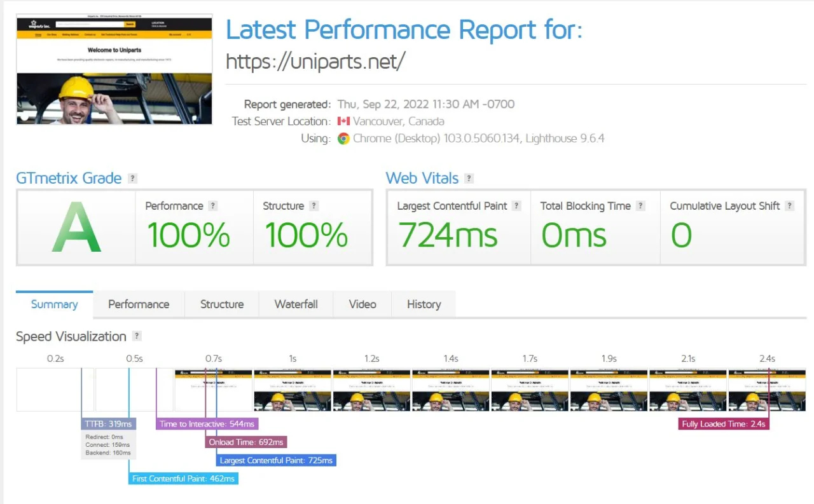Viewport: 814px width, 504px height.
Task: Click the 1.4s filmstrip frame
Action: click(451, 390)
